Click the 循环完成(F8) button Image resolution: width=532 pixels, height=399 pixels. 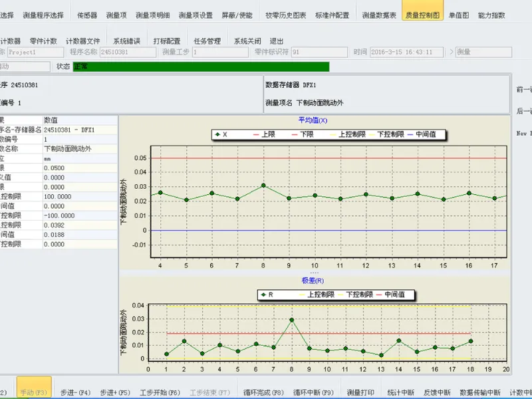[x=263, y=392]
